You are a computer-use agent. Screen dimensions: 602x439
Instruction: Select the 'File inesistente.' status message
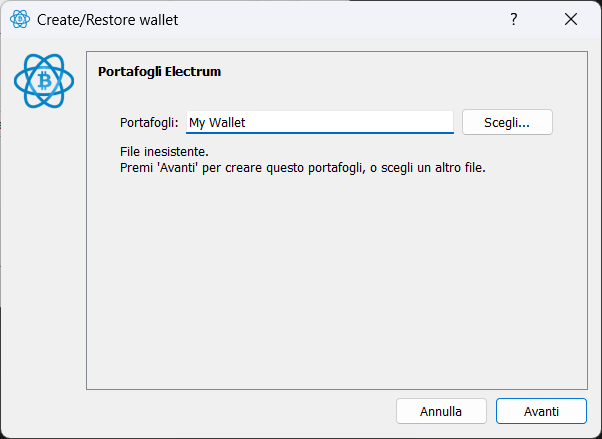coord(164,152)
